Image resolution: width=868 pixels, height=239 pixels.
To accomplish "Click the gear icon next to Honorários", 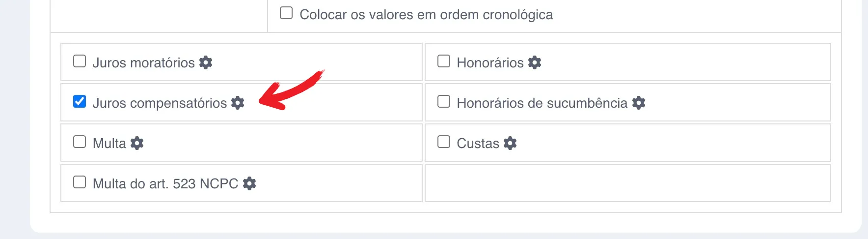I will point(535,62).
